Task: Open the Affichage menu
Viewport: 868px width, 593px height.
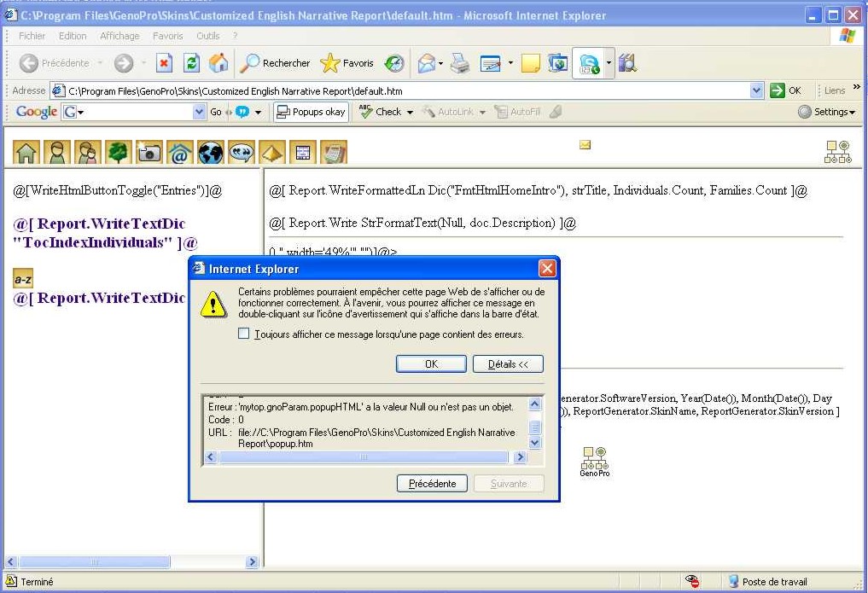Action: pyautogui.click(x=119, y=36)
